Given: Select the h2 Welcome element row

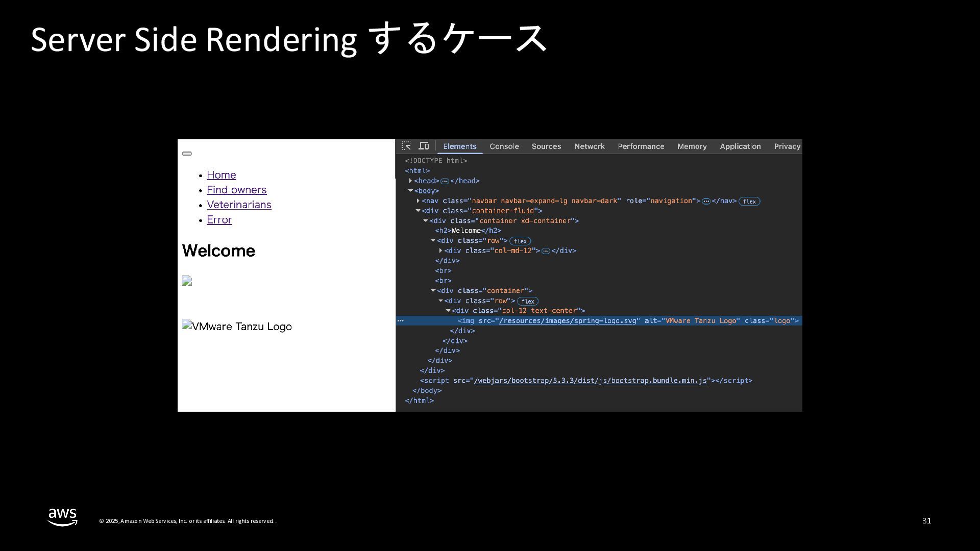Looking at the screenshot, I should [x=468, y=231].
